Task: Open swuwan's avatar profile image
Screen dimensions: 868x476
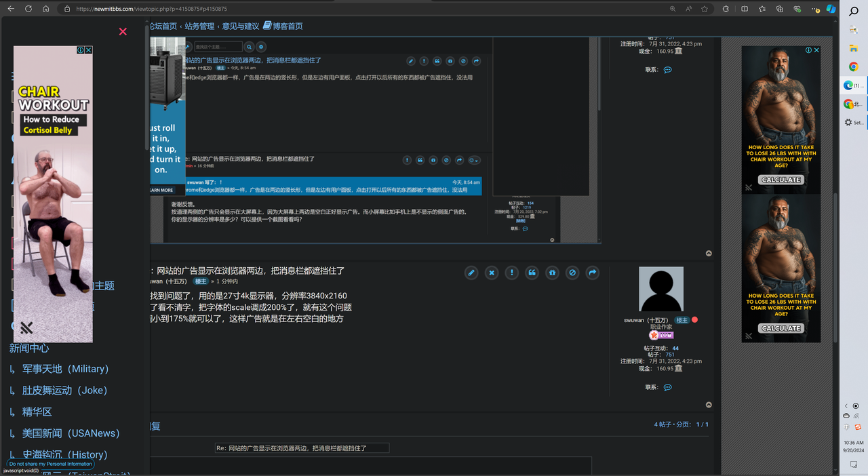Action: coord(660,289)
